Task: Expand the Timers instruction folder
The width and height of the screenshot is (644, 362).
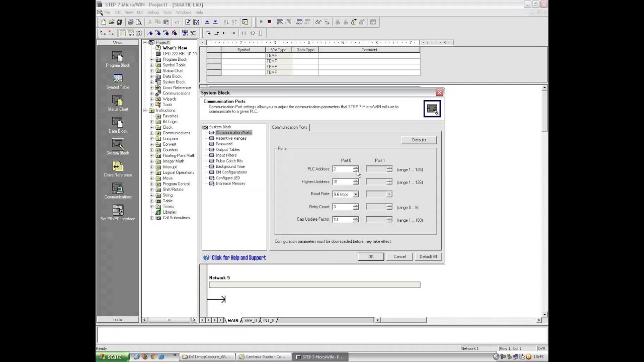Action: coord(152,207)
